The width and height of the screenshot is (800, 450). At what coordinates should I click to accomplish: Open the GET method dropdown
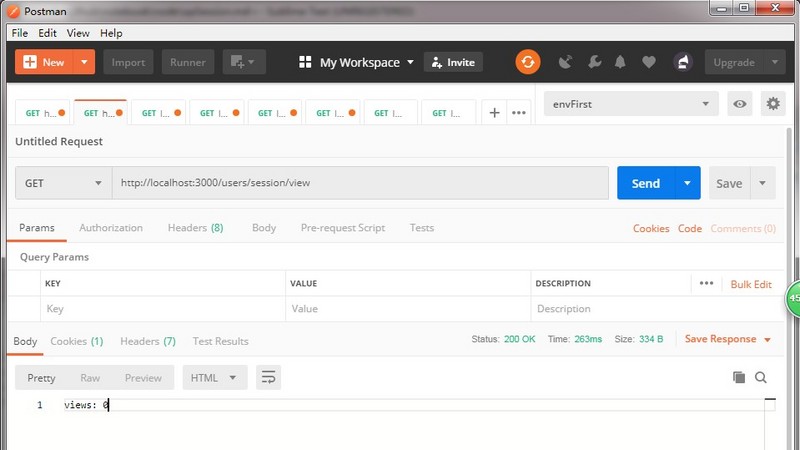coord(64,183)
